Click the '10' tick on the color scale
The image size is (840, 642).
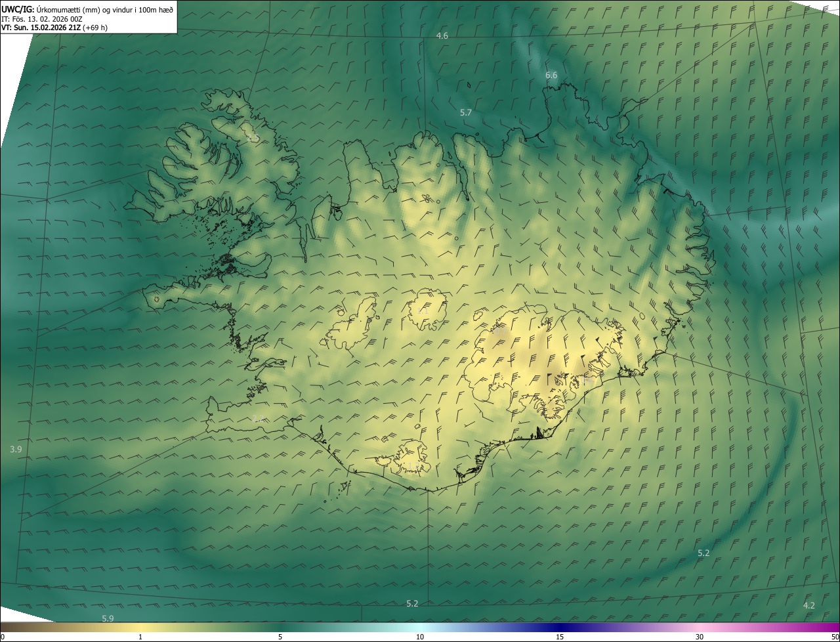coord(420,637)
